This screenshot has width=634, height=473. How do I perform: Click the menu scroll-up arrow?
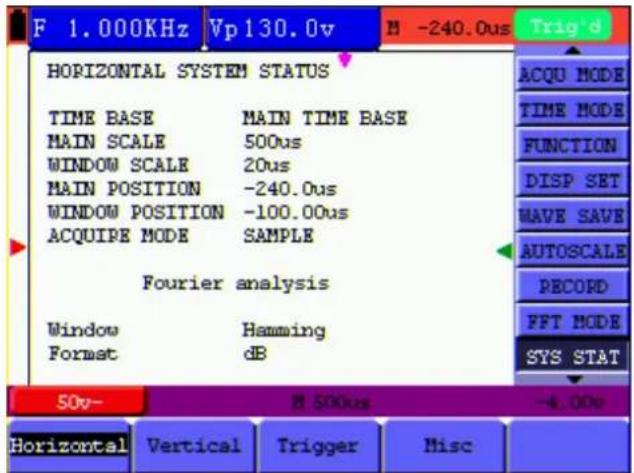(x=573, y=51)
